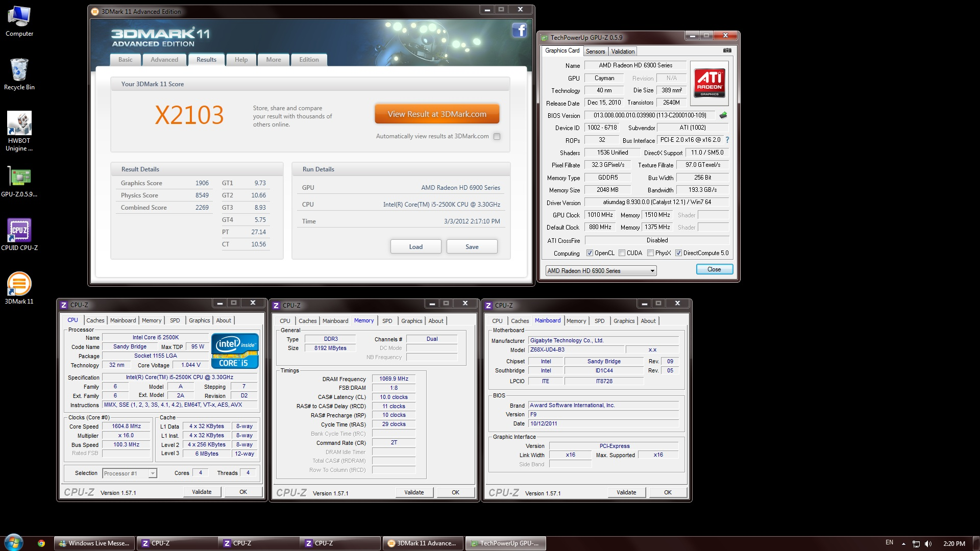Click the DRAM Frequency 1069.9 MHz value
Image resolution: width=980 pixels, height=551 pixels.
pyautogui.click(x=394, y=379)
